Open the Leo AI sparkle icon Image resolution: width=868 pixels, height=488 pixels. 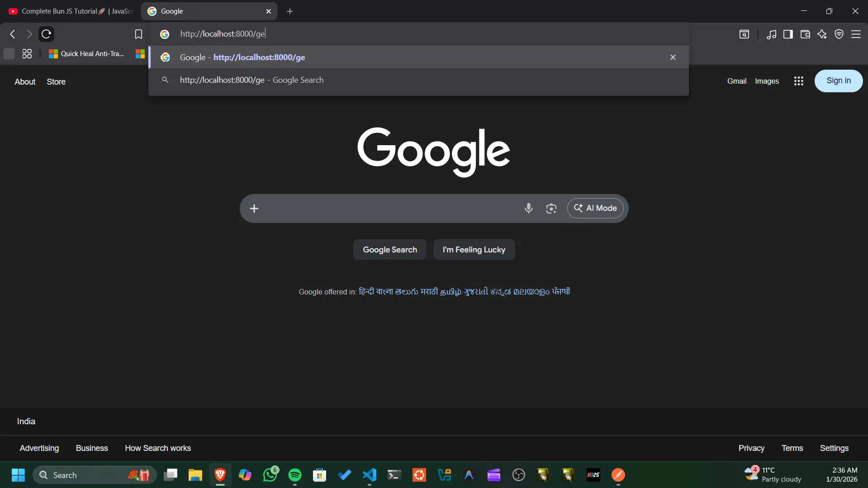pyautogui.click(x=822, y=34)
